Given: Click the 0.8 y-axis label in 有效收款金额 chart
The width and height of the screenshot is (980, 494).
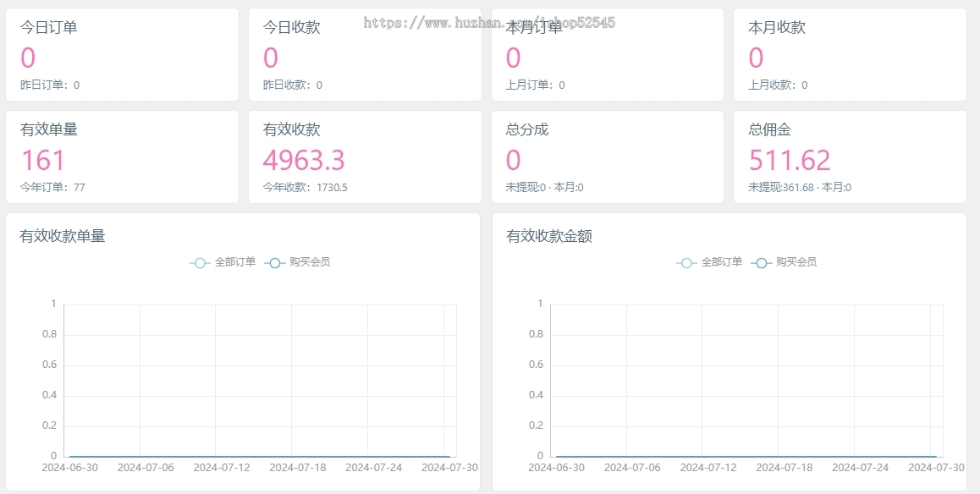Looking at the screenshot, I should coord(536,334).
